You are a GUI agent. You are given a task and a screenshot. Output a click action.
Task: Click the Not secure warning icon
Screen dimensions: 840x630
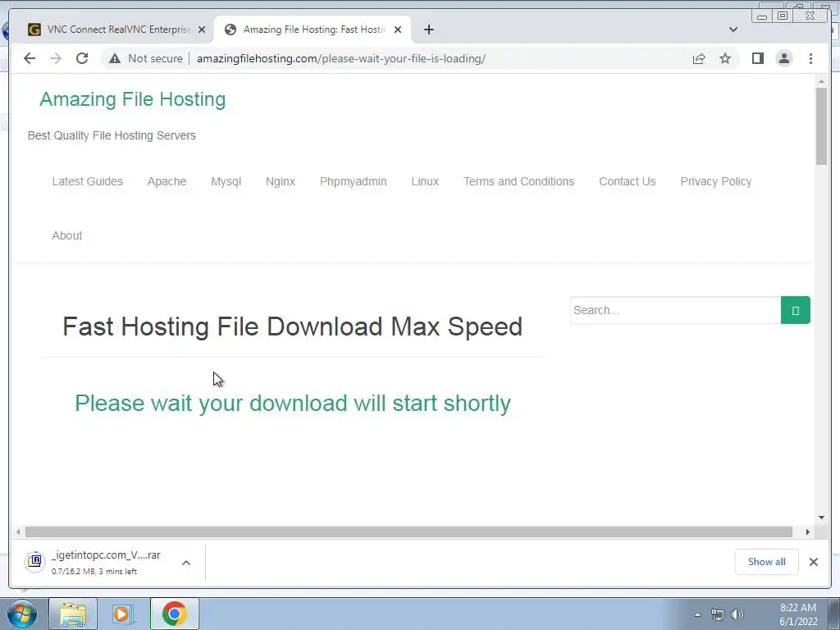point(115,58)
